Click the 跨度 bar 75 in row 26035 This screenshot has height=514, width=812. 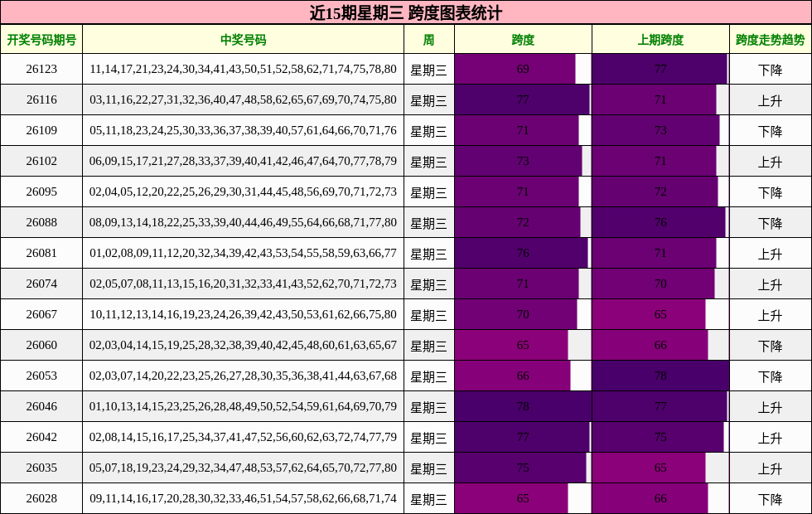pyautogui.click(x=520, y=468)
